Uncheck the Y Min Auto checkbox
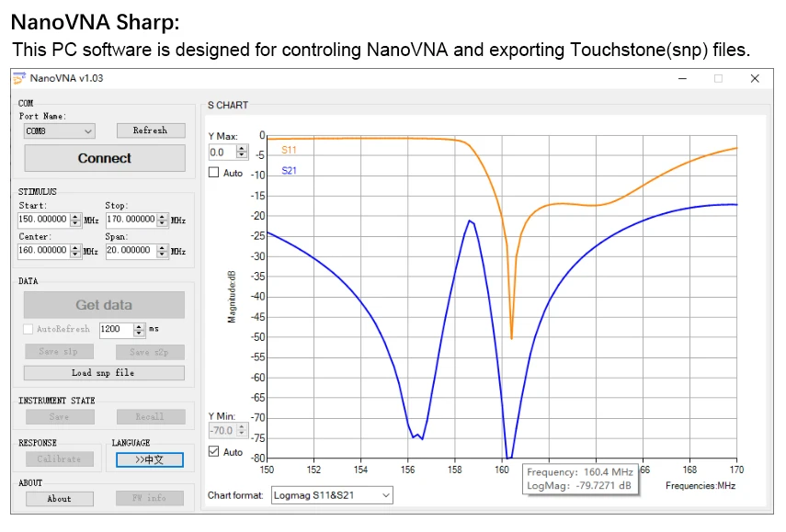 [214, 451]
